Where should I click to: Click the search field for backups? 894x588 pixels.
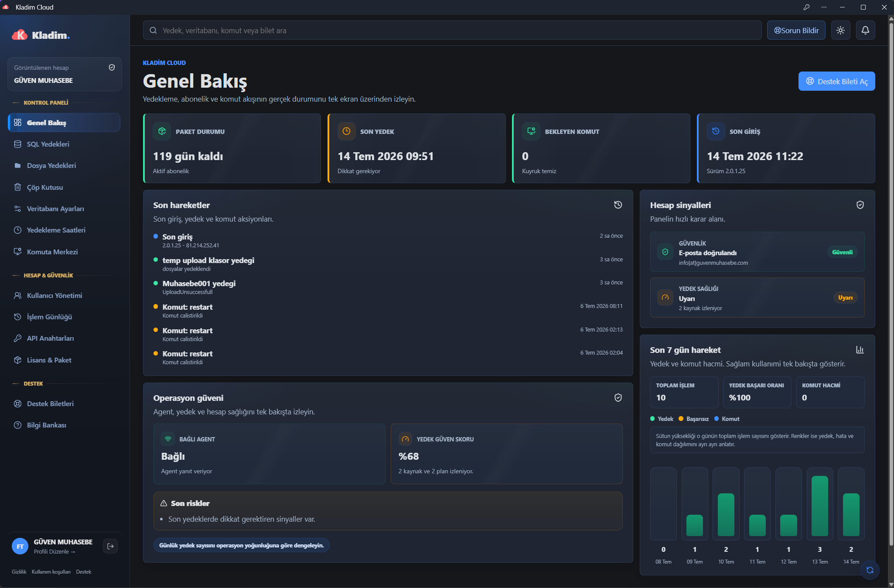(452, 31)
